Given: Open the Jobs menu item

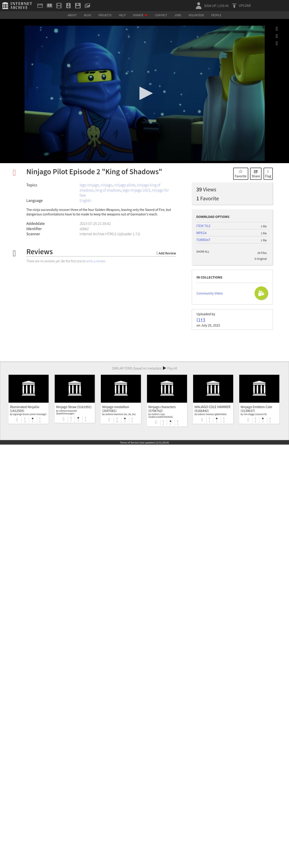Looking at the screenshot, I should [178, 15].
